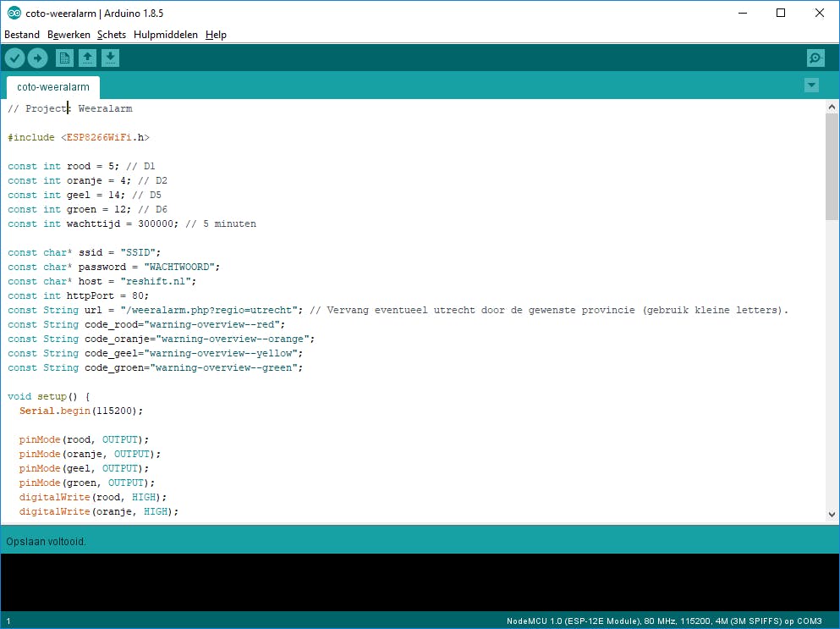Image resolution: width=840 pixels, height=629 pixels.
Task: Open the Bestand menu
Action: point(22,35)
